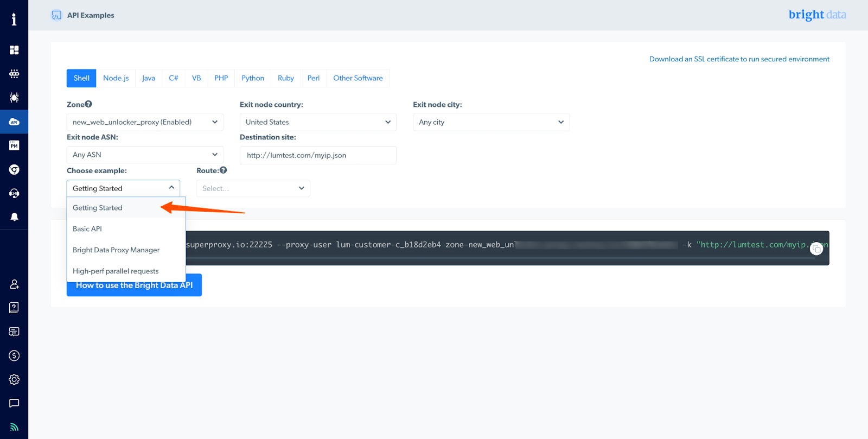The height and width of the screenshot is (439, 868).
Task: Click the bright data logo
Action: pyautogui.click(x=817, y=15)
